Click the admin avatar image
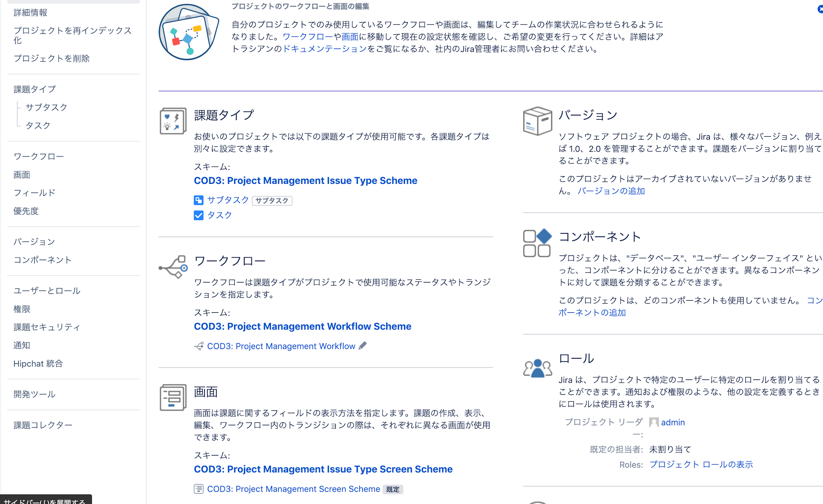The height and width of the screenshot is (504, 823). point(654,422)
